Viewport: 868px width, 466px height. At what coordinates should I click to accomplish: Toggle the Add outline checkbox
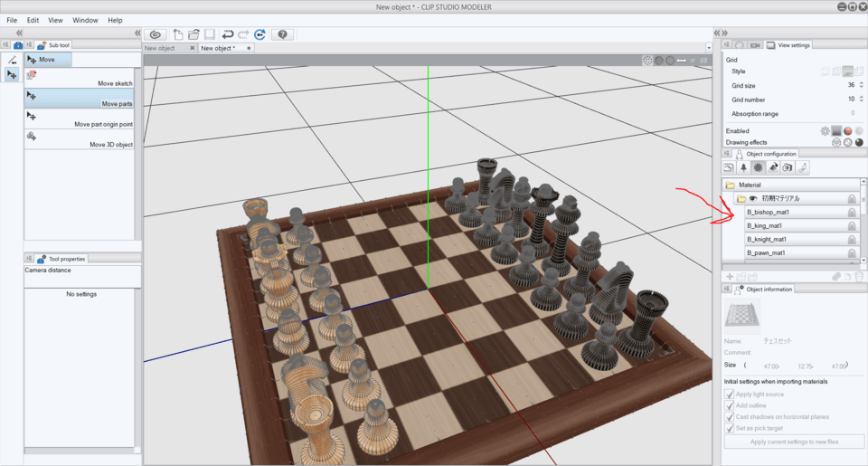pos(730,405)
